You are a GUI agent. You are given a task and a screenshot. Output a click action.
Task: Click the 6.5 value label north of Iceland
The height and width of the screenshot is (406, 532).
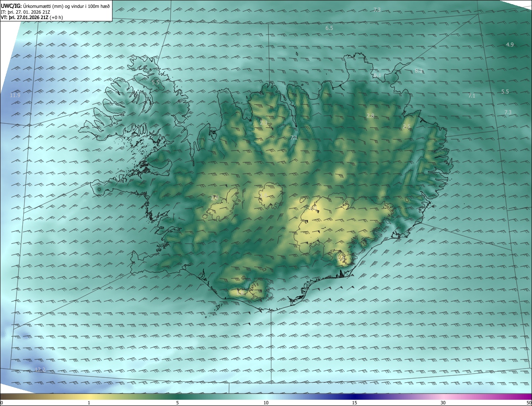(329, 28)
